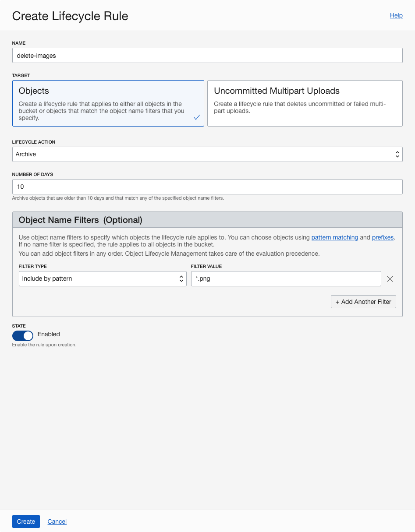Screen dimensions: 415x532
Task: Choose the Uncommitted Multipart Uploads target
Action: pyautogui.click(x=305, y=103)
